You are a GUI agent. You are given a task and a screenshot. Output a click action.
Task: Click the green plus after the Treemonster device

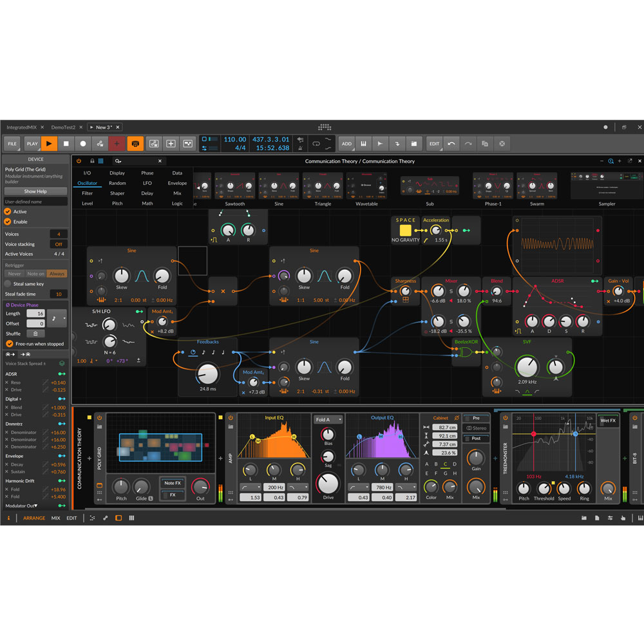pos(625,458)
